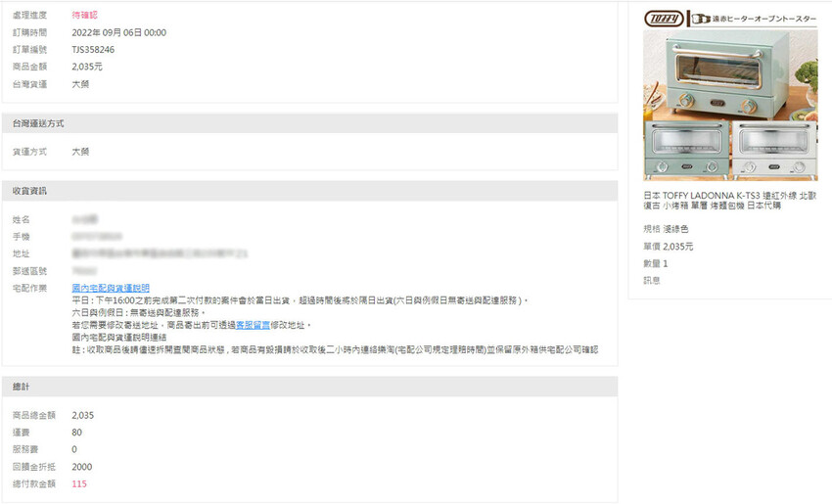Click the line 六日與例假日:無寄送與配達服務

coord(138,312)
